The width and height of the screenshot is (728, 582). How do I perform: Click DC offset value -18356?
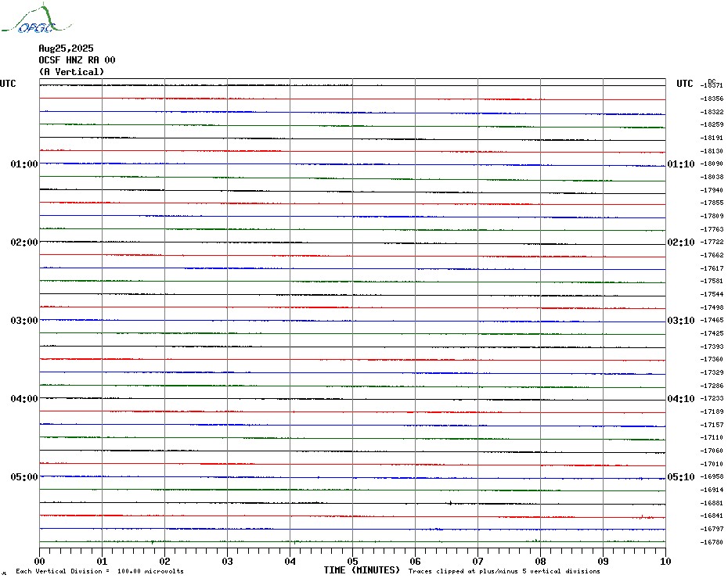(712, 99)
